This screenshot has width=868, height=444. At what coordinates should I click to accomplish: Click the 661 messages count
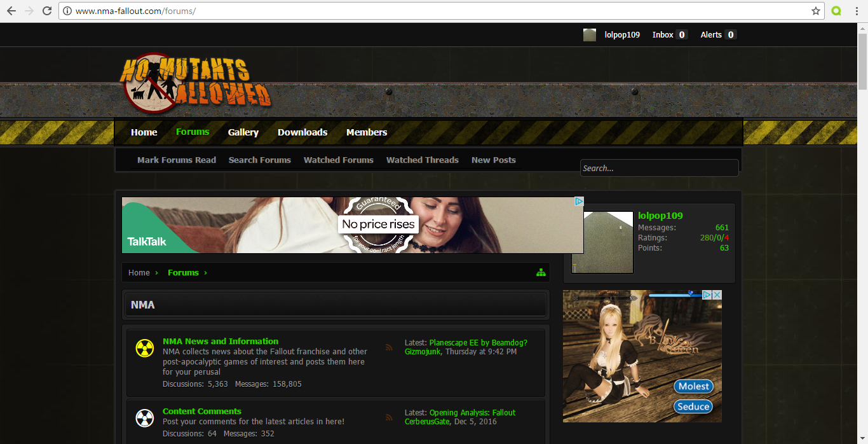tap(722, 228)
